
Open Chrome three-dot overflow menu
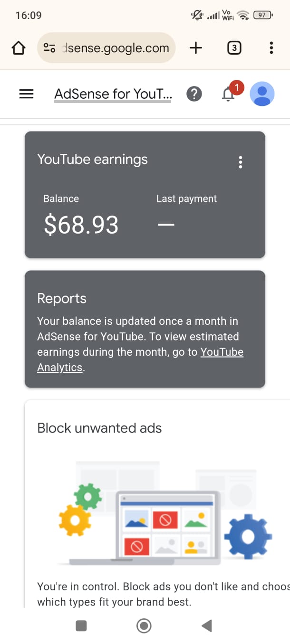[x=271, y=48]
